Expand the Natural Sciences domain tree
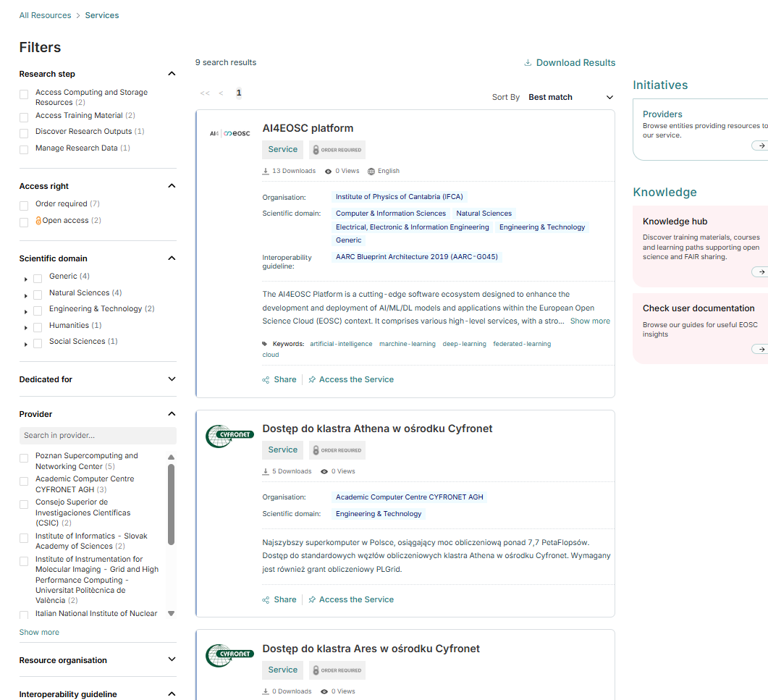 (26, 295)
